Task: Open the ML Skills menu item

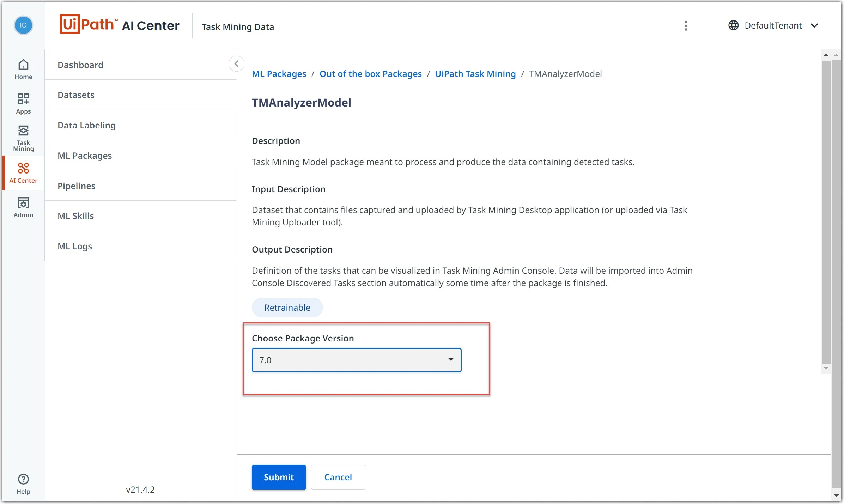Action: [141, 216]
